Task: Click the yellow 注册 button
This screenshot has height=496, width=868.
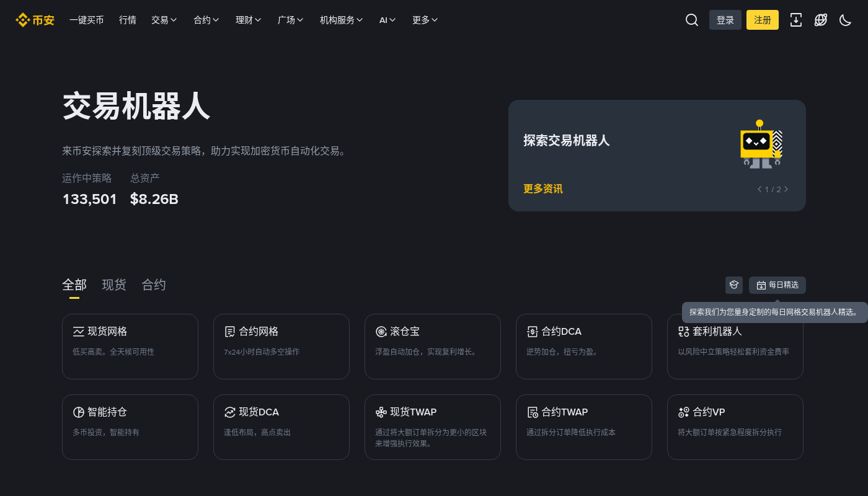Action: click(763, 20)
